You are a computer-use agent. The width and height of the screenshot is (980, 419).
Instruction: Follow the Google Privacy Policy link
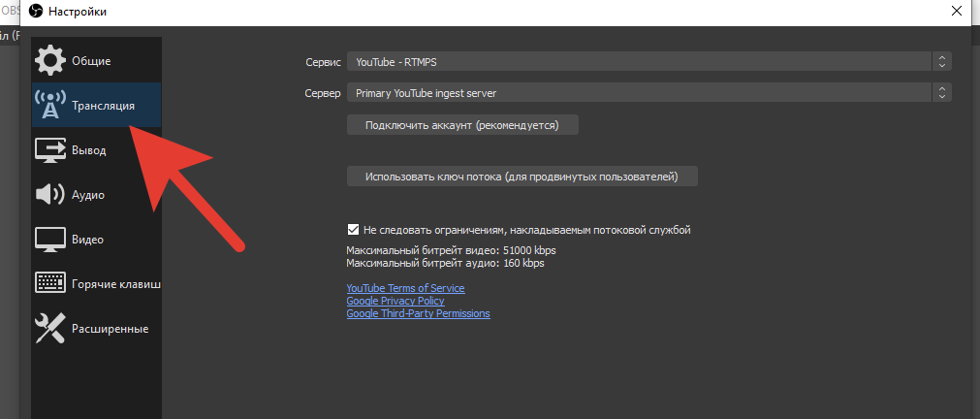pos(395,301)
